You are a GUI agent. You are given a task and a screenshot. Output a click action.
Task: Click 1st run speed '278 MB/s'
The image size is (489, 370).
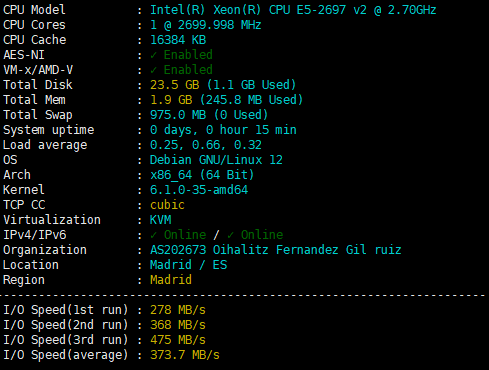click(x=178, y=310)
